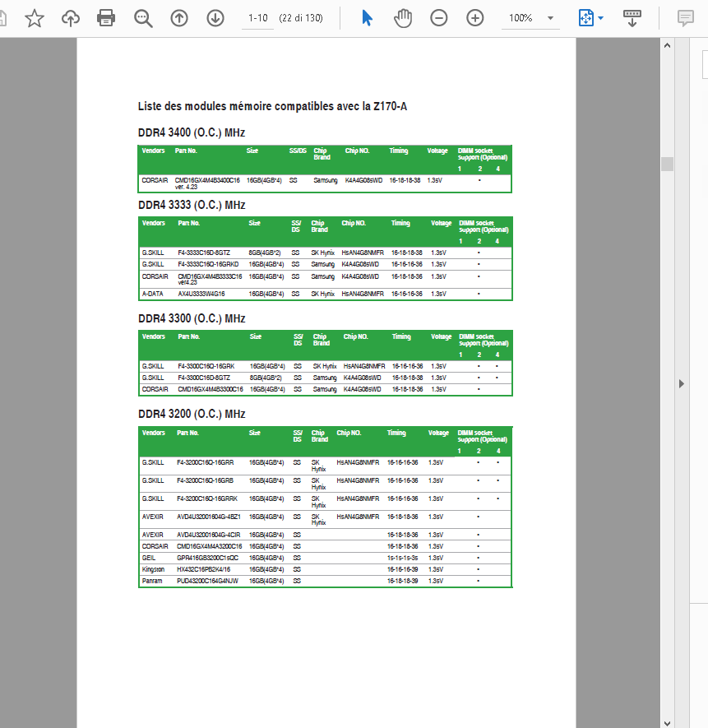Click part number 'F4-3333C16Q-16GRKD'
This screenshot has height=728, width=708.
[x=208, y=264]
